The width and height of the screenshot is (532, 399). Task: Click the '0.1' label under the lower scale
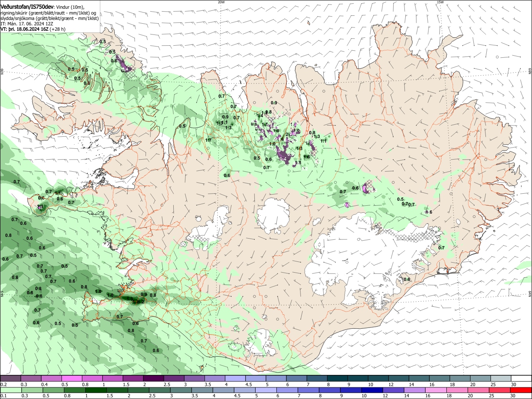(x=3, y=396)
